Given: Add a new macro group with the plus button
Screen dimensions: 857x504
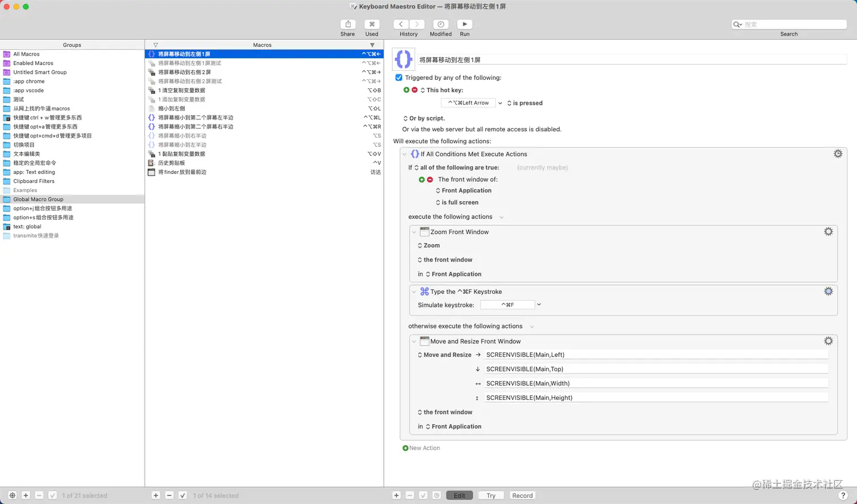Looking at the screenshot, I should [26, 496].
